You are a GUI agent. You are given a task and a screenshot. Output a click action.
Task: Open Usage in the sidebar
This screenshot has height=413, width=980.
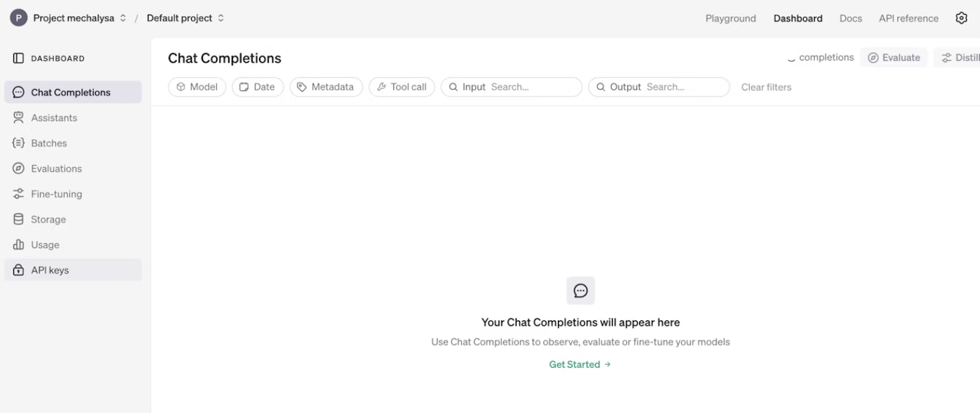73,244
